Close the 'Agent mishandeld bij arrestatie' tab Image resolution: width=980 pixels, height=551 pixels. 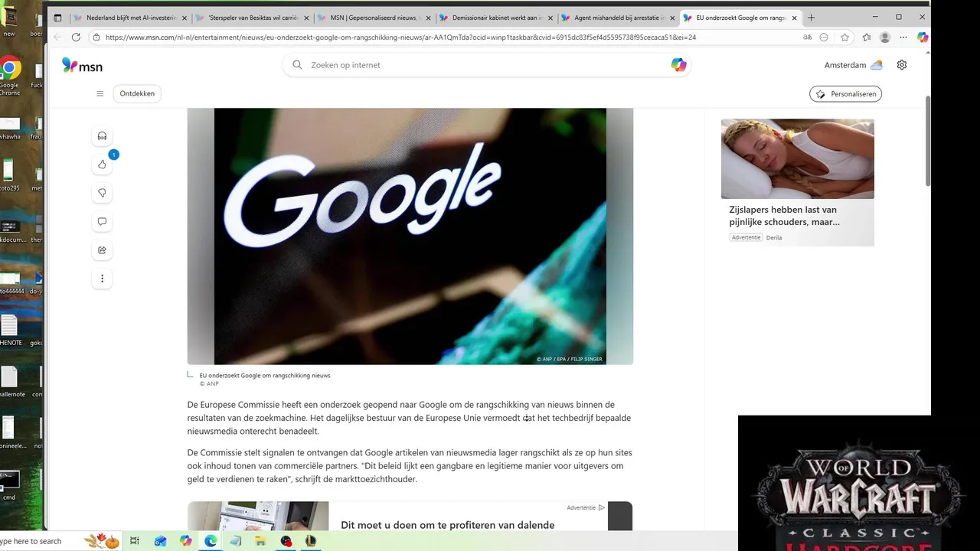673,18
